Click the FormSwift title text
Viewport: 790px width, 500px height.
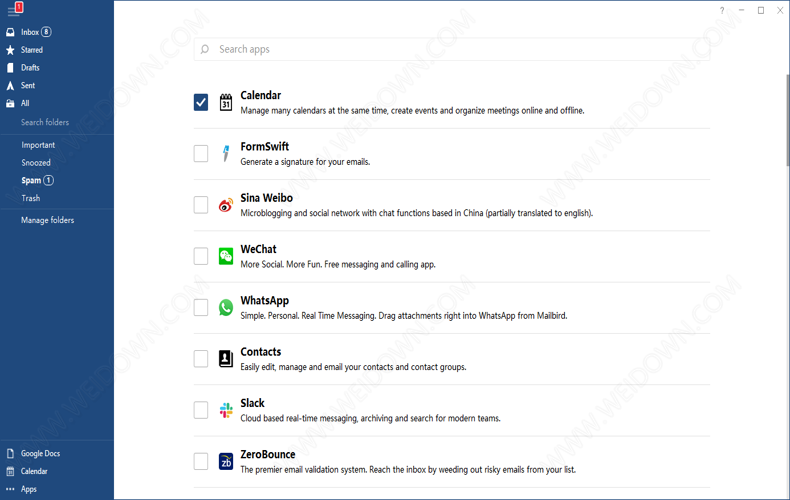pyautogui.click(x=265, y=147)
